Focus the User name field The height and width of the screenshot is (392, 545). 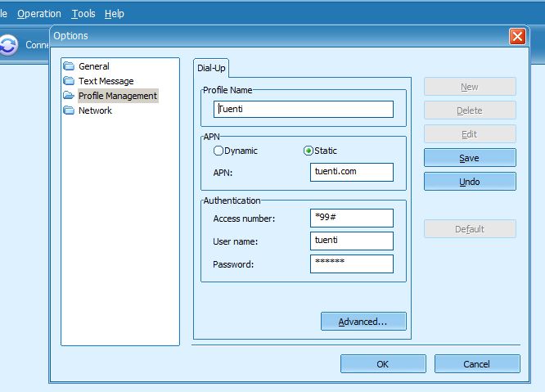point(352,241)
